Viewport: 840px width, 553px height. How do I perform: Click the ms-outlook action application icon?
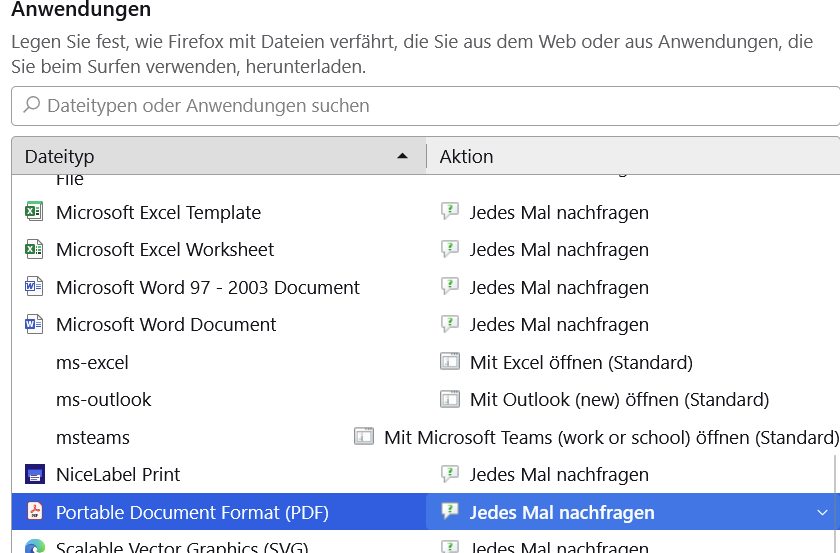(x=450, y=399)
